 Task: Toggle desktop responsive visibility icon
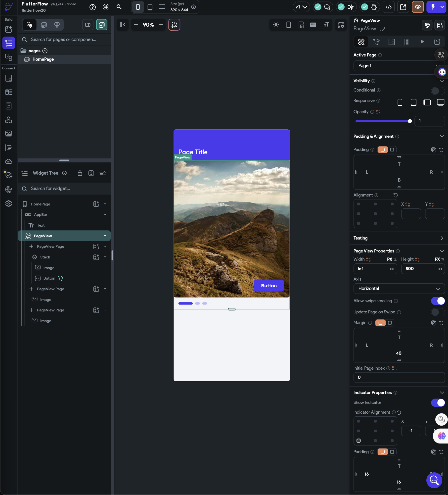(x=441, y=102)
